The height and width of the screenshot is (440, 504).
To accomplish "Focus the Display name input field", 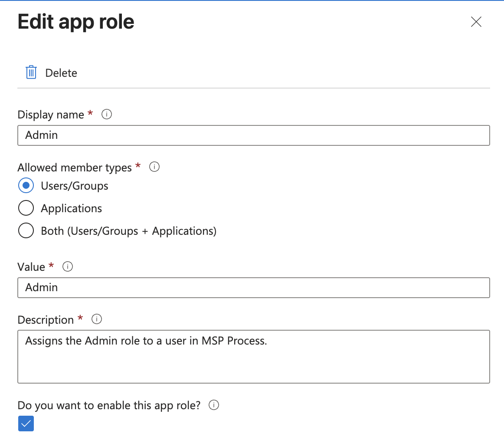I will (x=253, y=135).
